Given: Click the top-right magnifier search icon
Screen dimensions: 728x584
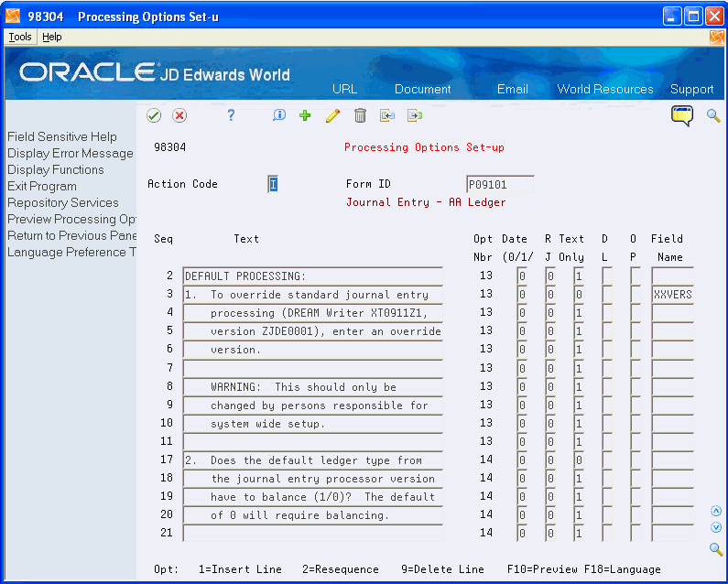Looking at the screenshot, I should (713, 115).
